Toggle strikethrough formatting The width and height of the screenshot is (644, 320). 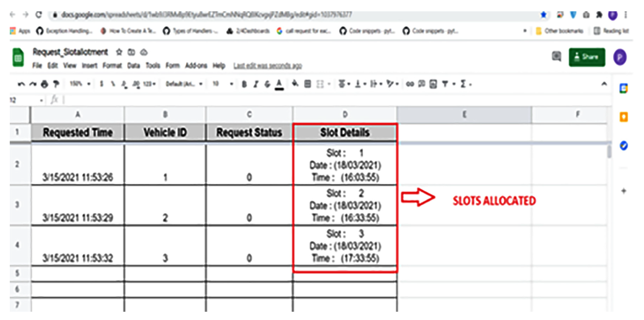coord(267,84)
